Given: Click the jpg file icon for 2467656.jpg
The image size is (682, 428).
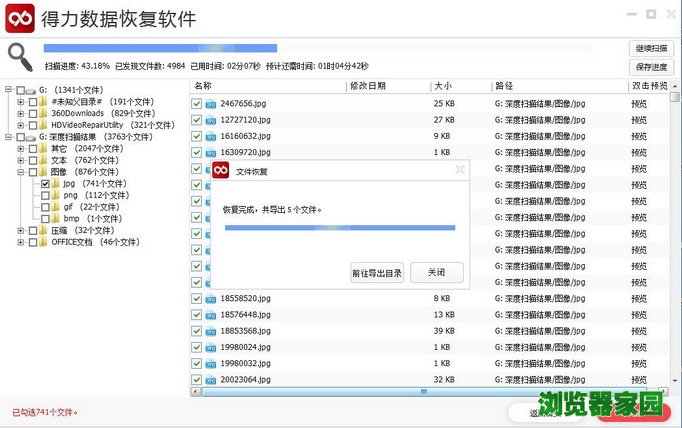Looking at the screenshot, I should 210,104.
